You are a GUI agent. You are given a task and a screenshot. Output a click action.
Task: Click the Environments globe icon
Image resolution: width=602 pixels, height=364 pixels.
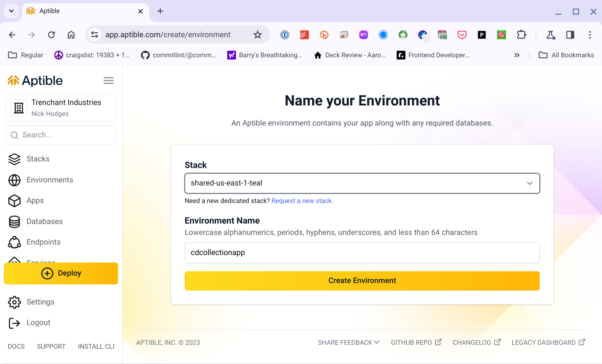[14, 180]
